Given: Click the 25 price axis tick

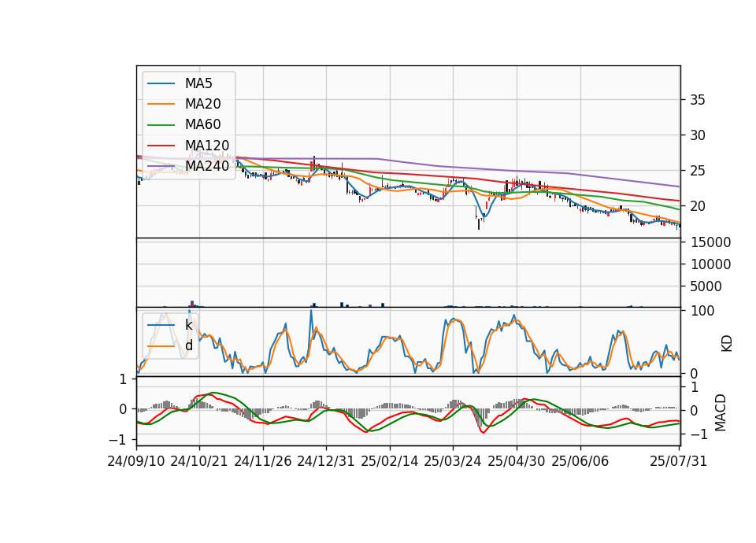Looking at the screenshot, I should coord(698,171).
